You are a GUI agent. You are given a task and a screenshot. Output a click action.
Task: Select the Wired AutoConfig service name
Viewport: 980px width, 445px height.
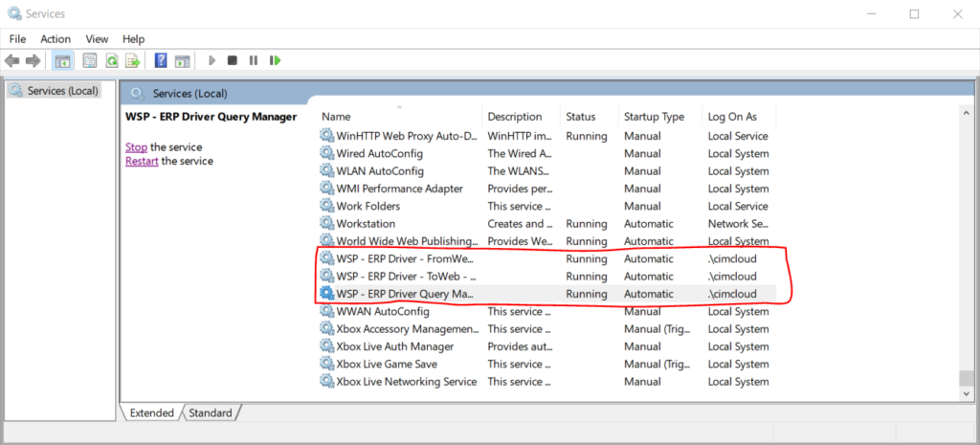380,153
